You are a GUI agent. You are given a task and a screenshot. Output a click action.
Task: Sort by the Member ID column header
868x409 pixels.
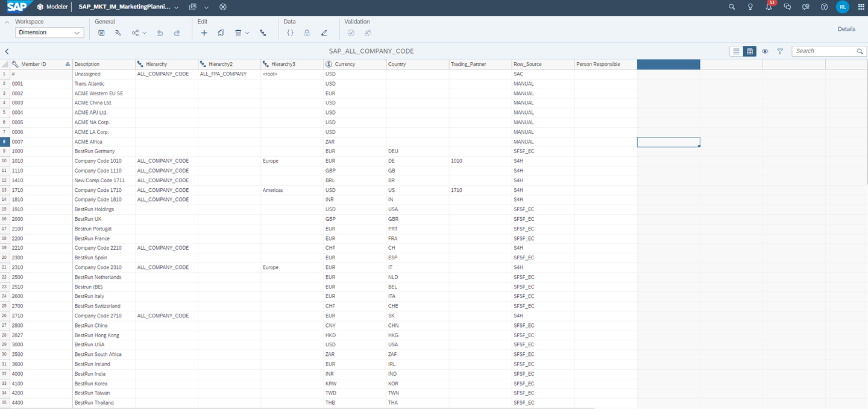pos(42,64)
